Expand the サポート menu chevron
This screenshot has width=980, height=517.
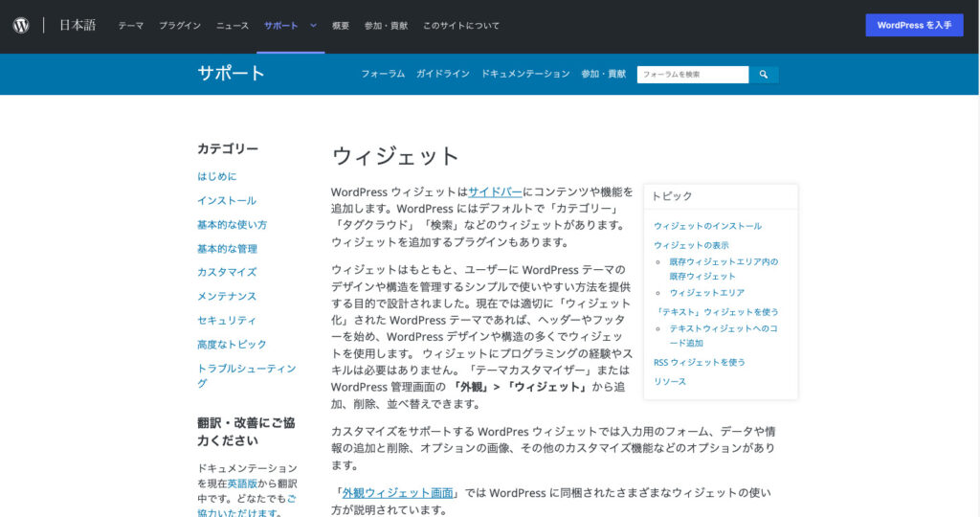[313, 26]
